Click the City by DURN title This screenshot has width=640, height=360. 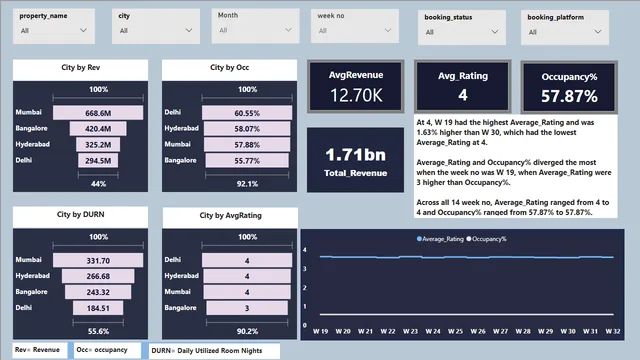80,215
